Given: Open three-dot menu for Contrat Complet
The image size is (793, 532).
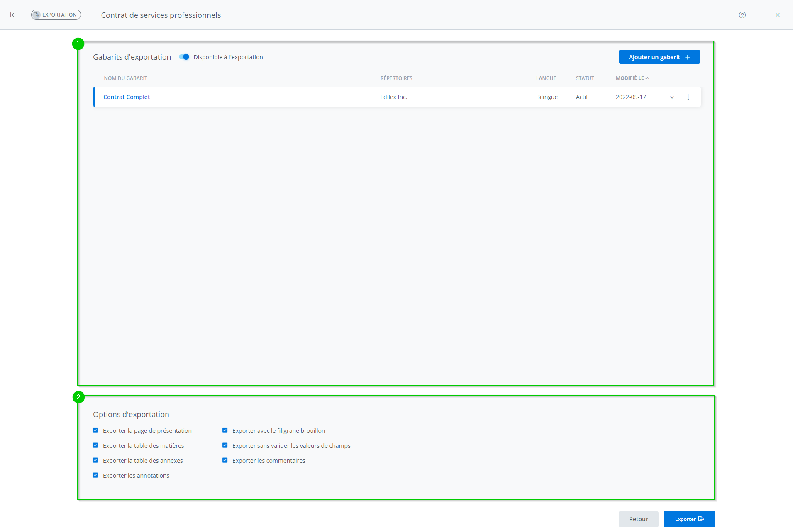Looking at the screenshot, I should 688,97.
